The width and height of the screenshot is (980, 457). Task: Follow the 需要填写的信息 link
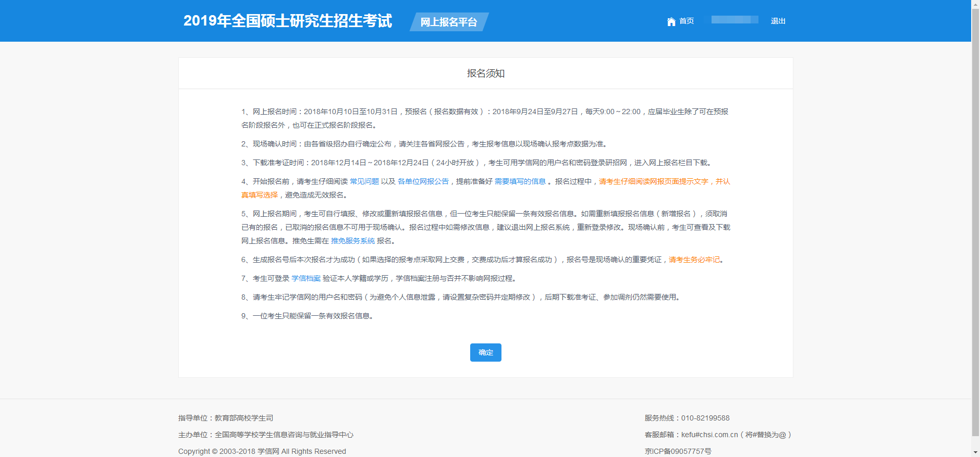[520, 181]
